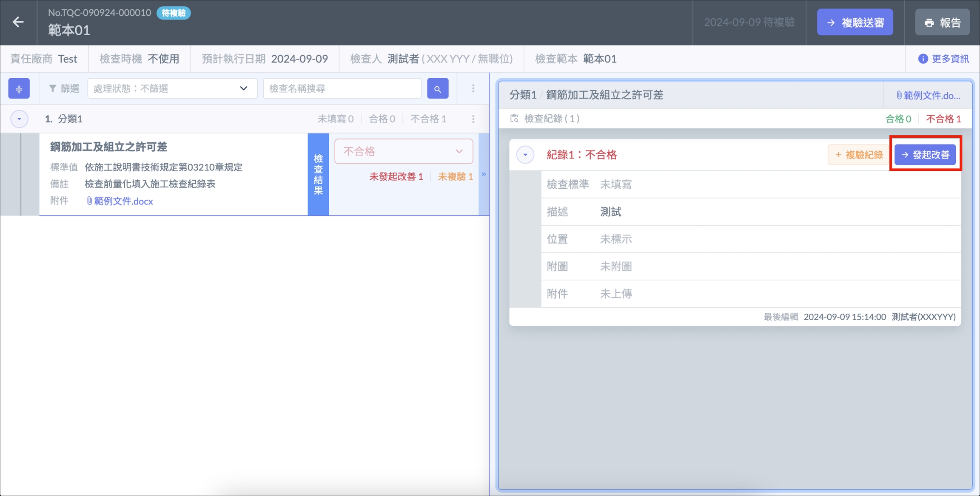Click the 複驗送審 button
The image size is (980, 496).
pos(855,22)
